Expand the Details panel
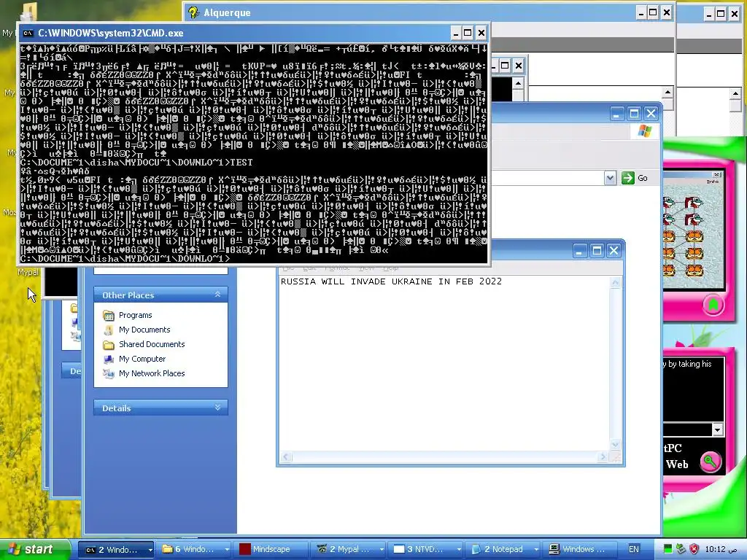This screenshot has width=747, height=560. [x=217, y=408]
